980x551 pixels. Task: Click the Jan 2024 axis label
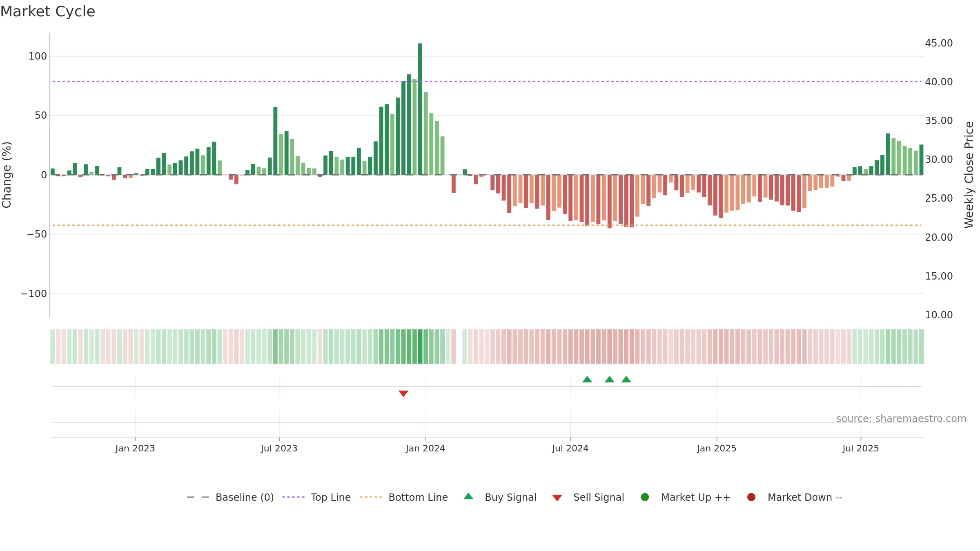pos(425,448)
